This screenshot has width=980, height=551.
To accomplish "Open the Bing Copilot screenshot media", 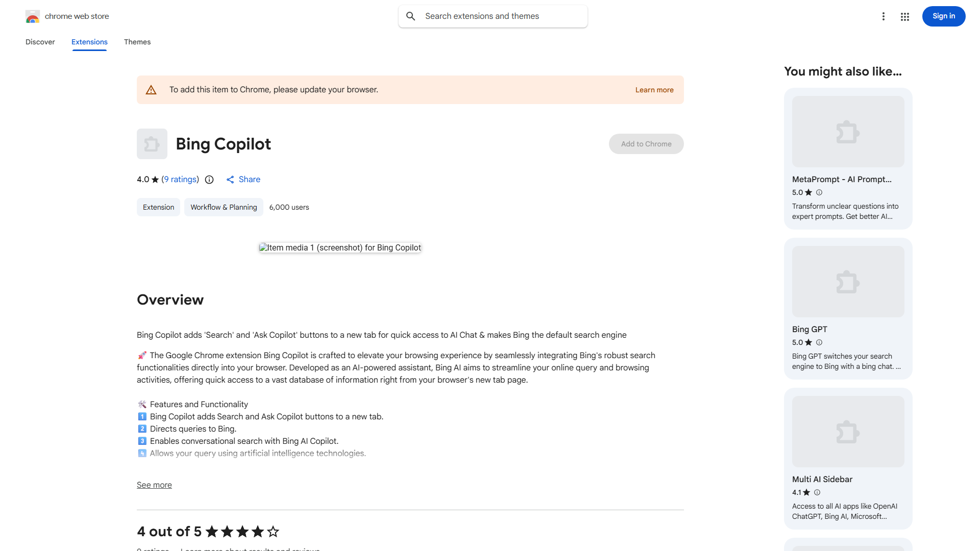I will click(x=340, y=248).
